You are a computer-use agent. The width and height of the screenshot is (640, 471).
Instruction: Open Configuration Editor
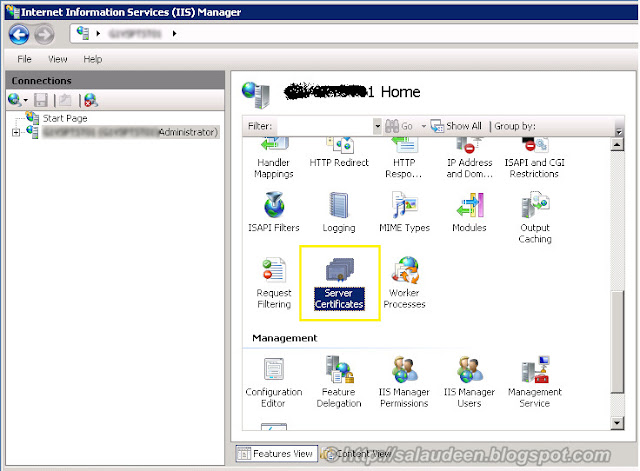(x=273, y=382)
